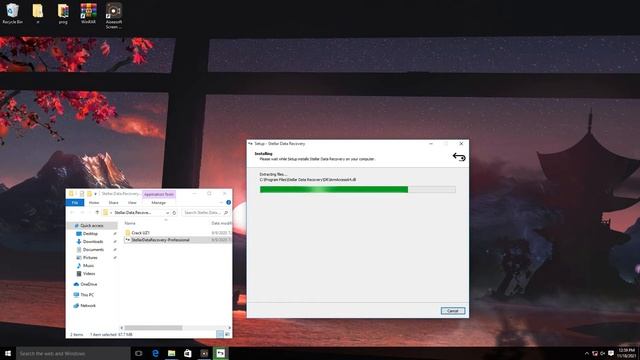
Task: Open the address bar history dropdown
Action: 167,213
